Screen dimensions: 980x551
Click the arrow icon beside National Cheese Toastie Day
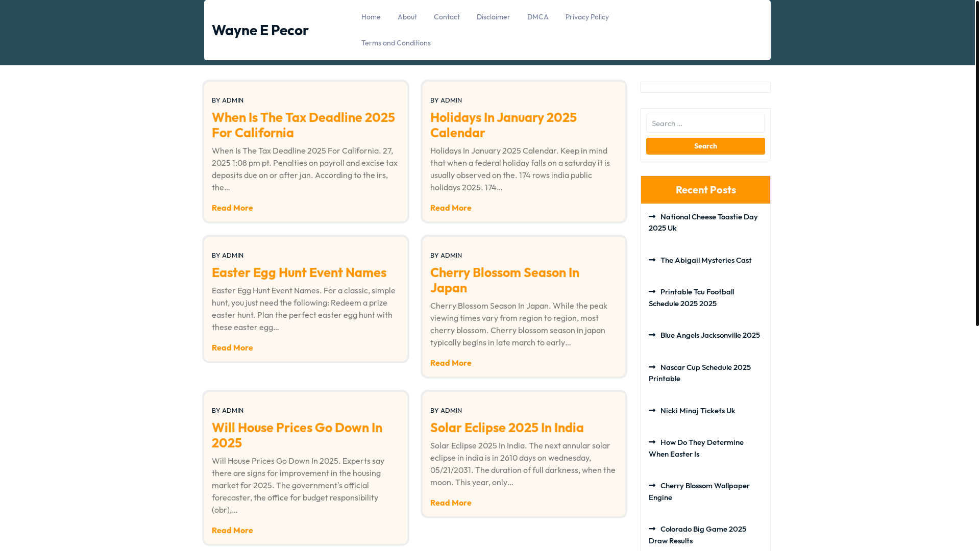(652, 216)
